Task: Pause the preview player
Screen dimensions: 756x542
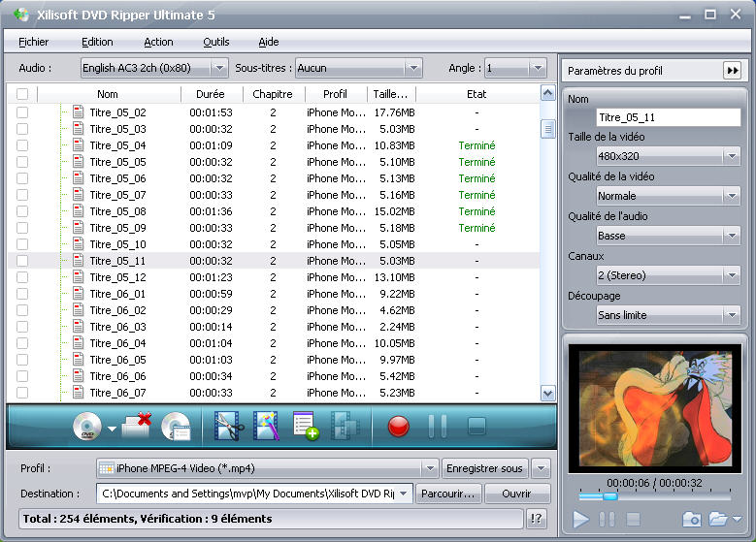Action: (607, 520)
